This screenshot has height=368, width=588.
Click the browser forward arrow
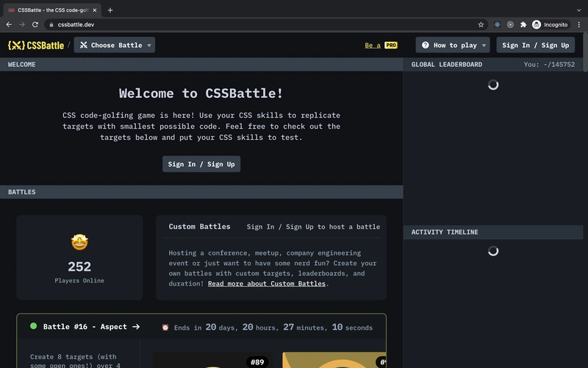(22, 24)
